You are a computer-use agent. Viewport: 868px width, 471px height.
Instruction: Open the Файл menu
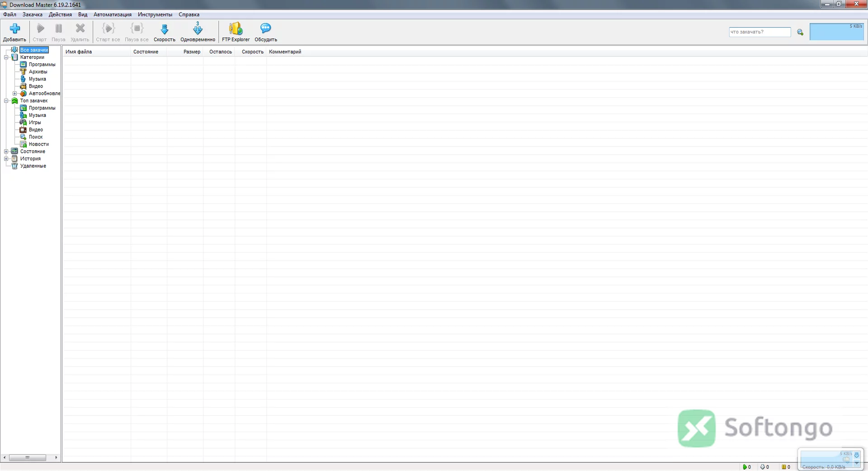(9, 14)
